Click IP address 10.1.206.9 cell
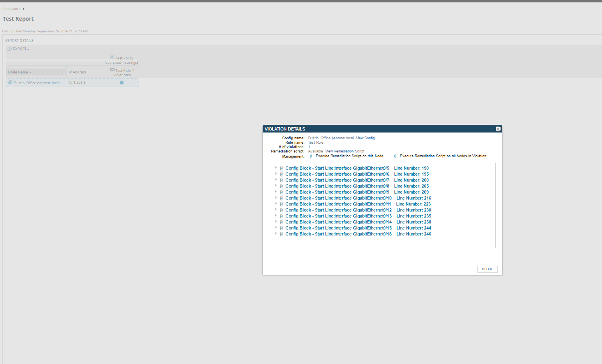The height and width of the screenshot is (364, 602). [x=77, y=83]
